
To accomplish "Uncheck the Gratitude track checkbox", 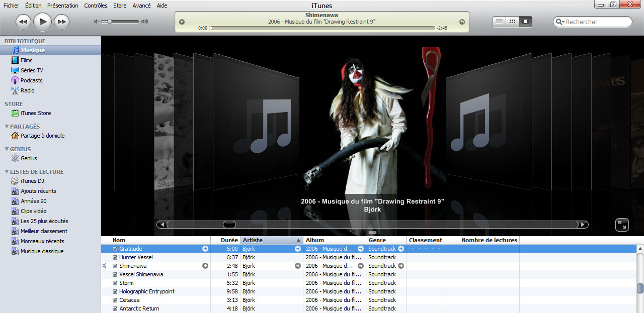I will click(115, 249).
